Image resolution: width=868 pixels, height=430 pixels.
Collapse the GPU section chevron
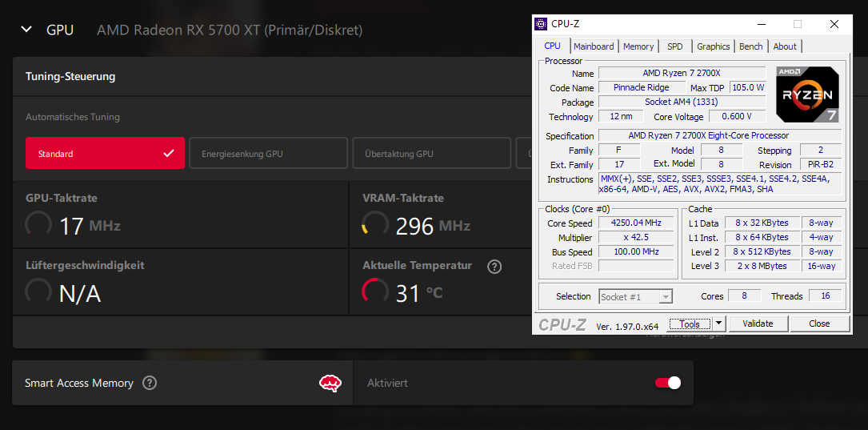point(26,30)
